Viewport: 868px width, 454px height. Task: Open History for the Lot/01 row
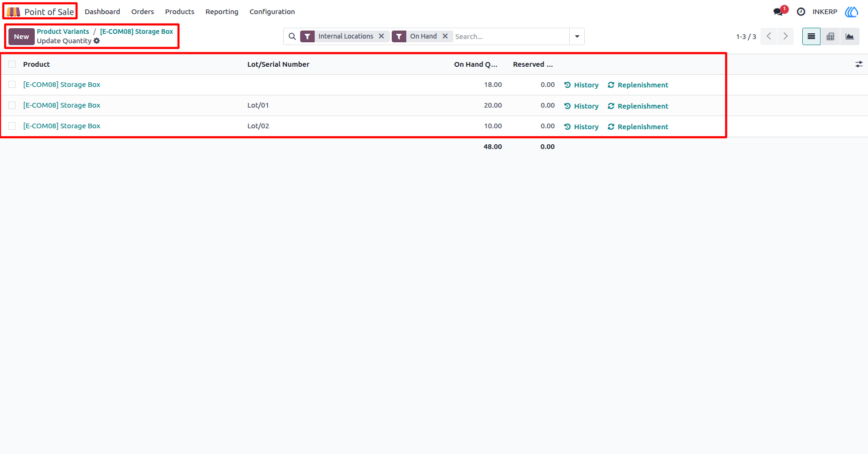[581, 106]
